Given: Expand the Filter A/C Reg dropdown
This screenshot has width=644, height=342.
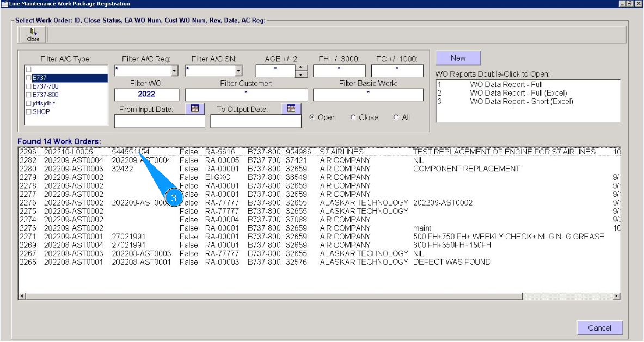Looking at the screenshot, I should click(174, 71).
